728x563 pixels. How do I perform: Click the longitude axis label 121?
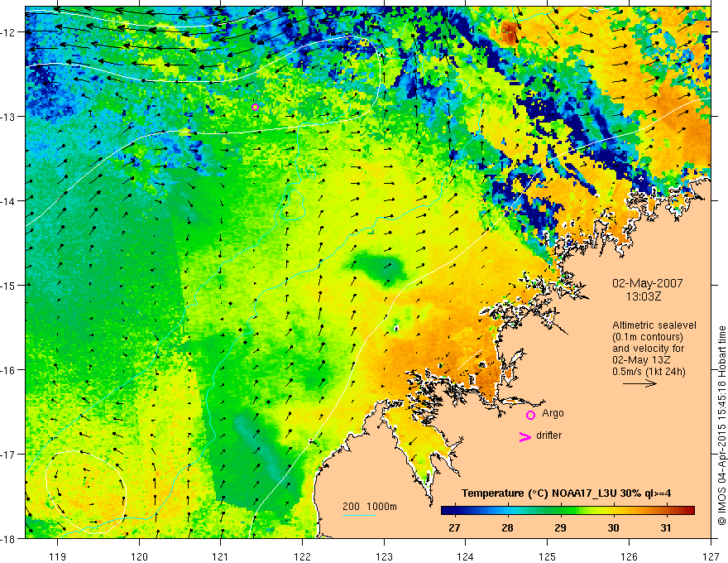click(221, 556)
